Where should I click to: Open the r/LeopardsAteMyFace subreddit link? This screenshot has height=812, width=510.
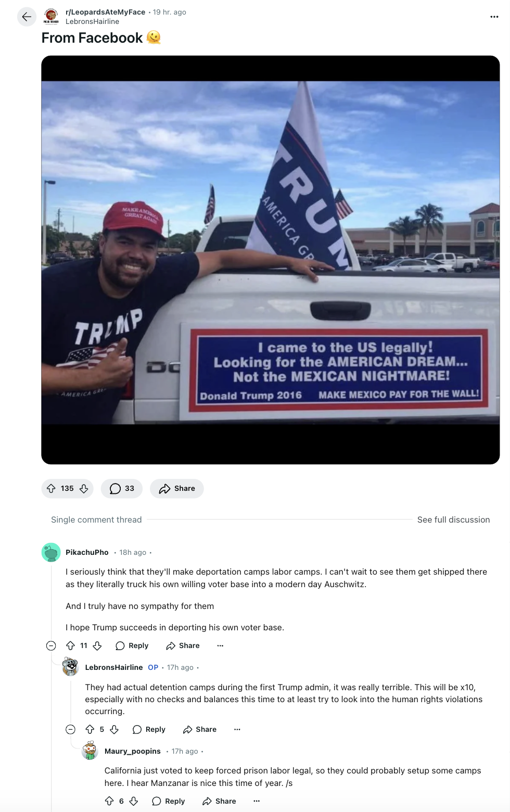point(105,12)
